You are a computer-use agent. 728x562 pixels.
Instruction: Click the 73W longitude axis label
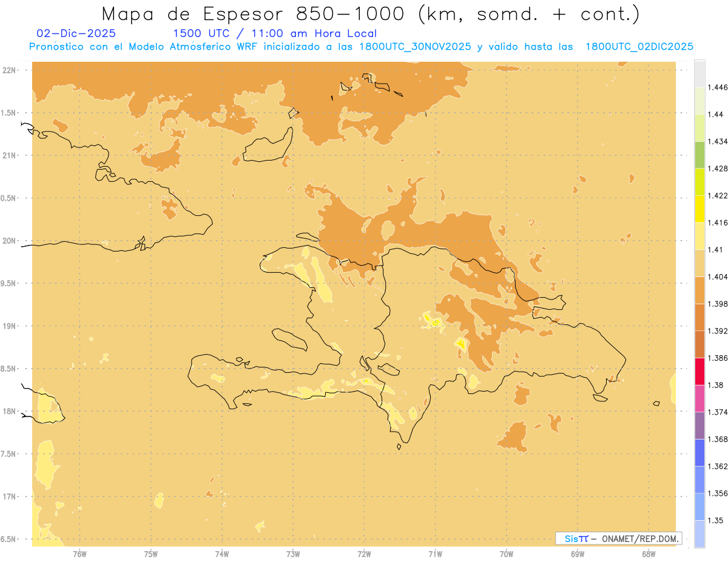[x=293, y=554]
